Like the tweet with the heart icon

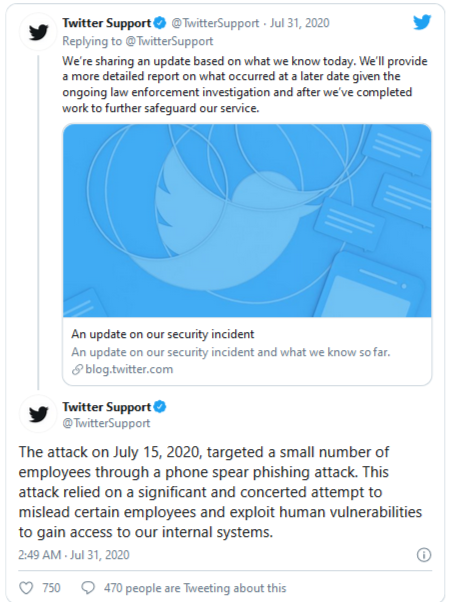point(26,588)
